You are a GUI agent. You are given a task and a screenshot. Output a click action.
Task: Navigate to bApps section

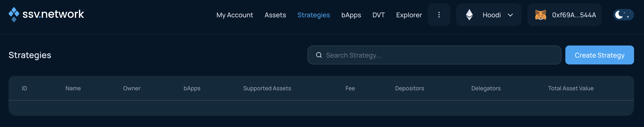[351, 15]
